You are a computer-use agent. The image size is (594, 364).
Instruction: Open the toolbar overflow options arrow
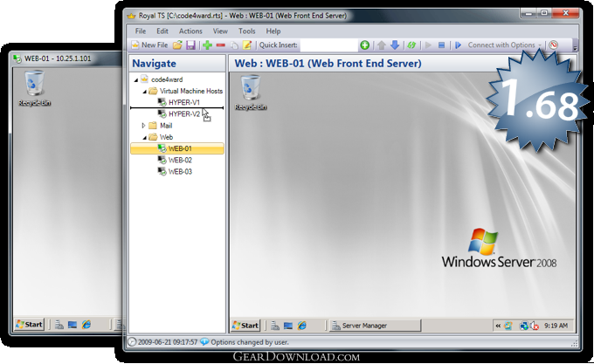[x=575, y=47]
